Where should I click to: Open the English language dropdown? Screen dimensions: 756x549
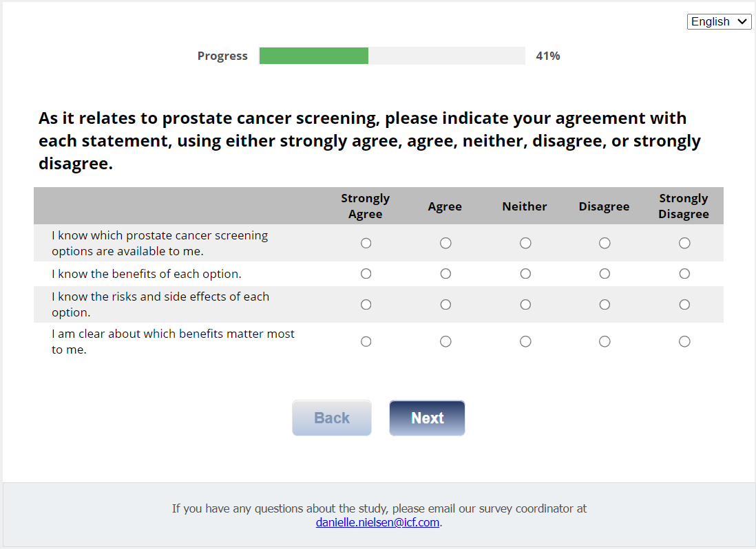pyautogui.click(x=719, y=22)
